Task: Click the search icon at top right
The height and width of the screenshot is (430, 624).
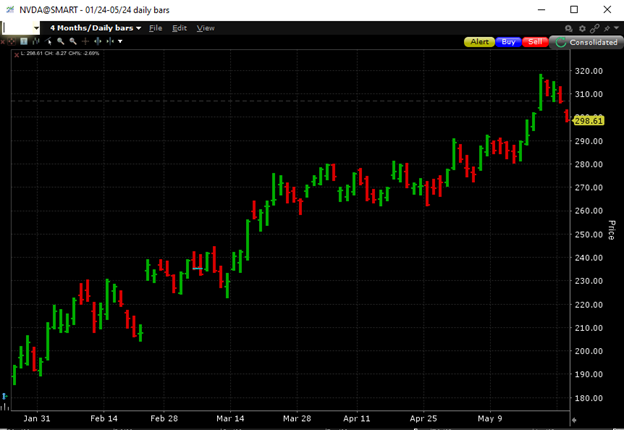Action: coord(569,28)
